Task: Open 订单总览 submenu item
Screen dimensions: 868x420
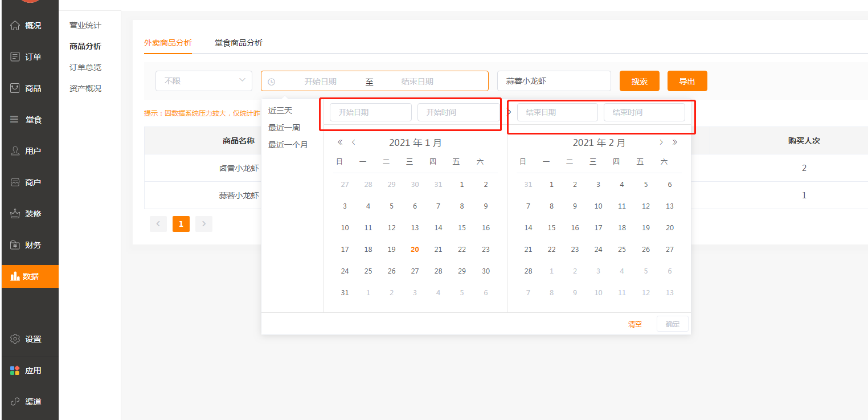Action: pyautogui.click(x=85, y=67)
